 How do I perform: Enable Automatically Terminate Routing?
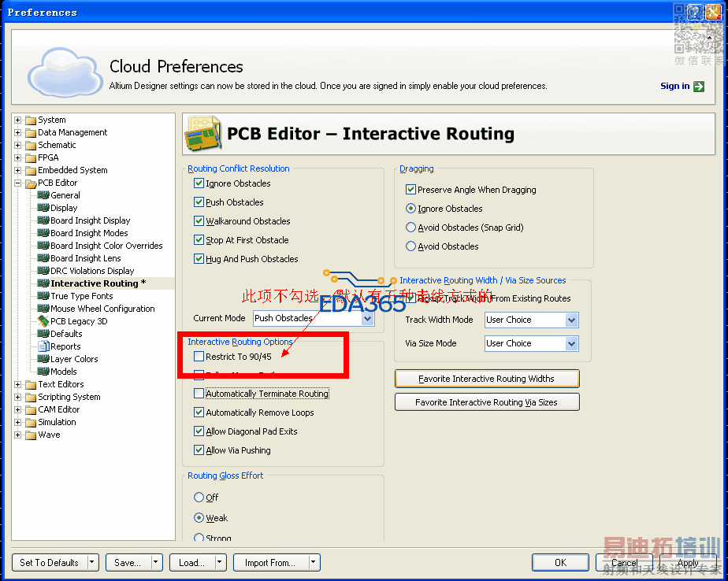coord(199,394)
